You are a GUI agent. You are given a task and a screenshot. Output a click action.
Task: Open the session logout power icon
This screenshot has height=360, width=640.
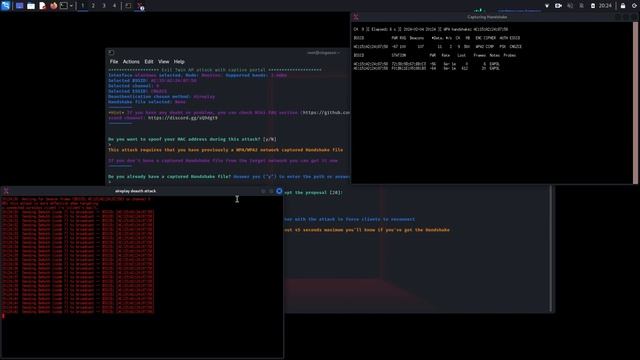point(635,6)
